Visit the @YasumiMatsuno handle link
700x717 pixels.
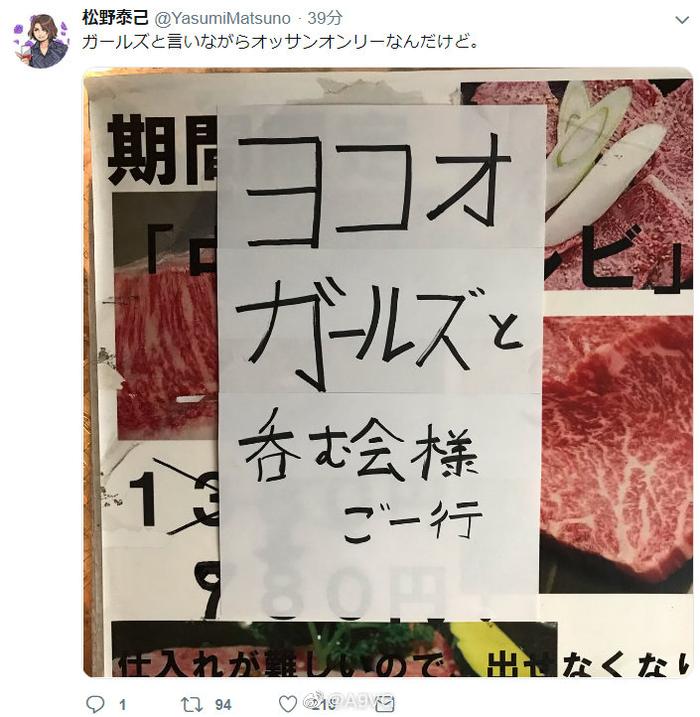pos(223,18)
